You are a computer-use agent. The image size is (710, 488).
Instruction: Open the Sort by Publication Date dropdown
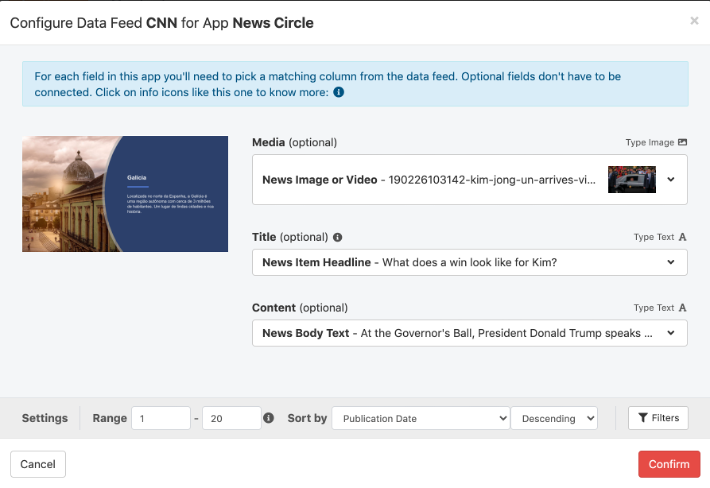tap(421, 418)
